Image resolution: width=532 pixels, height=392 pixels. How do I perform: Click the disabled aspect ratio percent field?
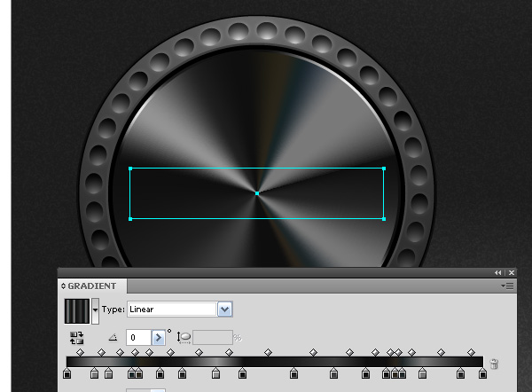[213, 337]
